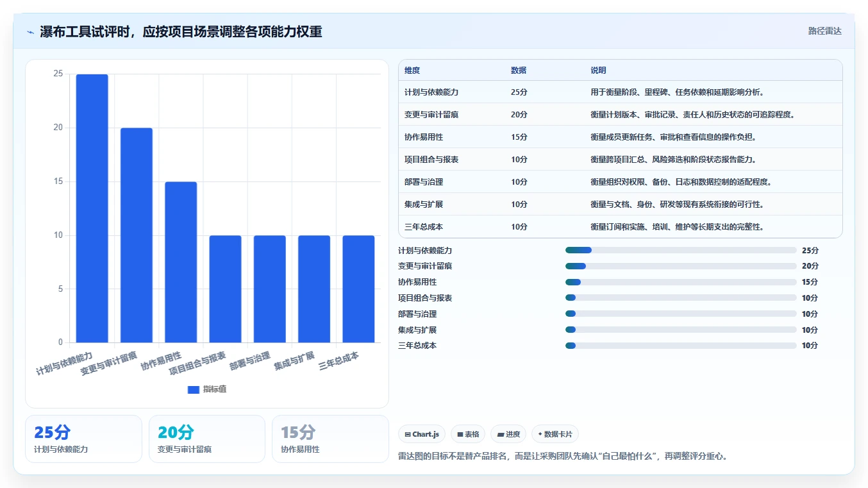This screenshot has height=488, width=868.
Task: Click the 维度 column header
Action: (x=412, y=71)
